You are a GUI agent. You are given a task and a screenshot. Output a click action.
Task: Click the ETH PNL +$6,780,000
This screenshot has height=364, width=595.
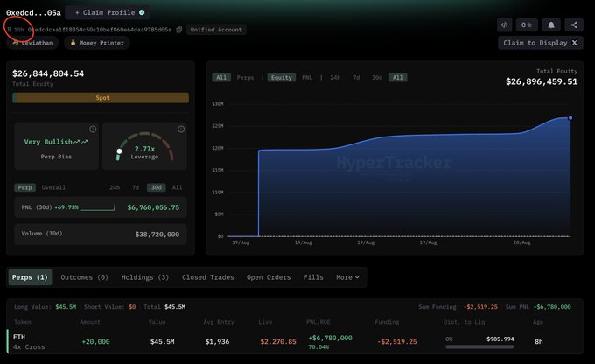tap(330, 338)
